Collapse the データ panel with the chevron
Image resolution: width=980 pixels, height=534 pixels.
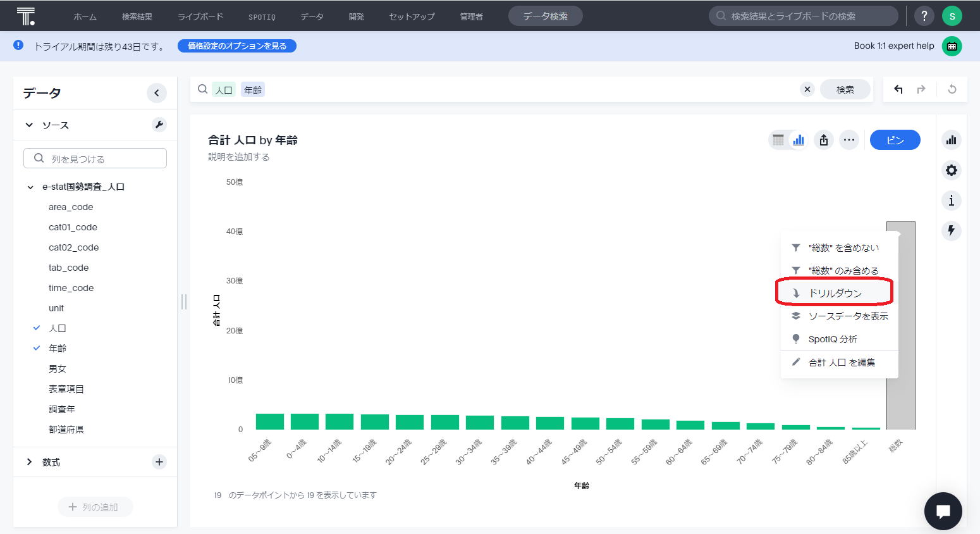tap(157, 93)
